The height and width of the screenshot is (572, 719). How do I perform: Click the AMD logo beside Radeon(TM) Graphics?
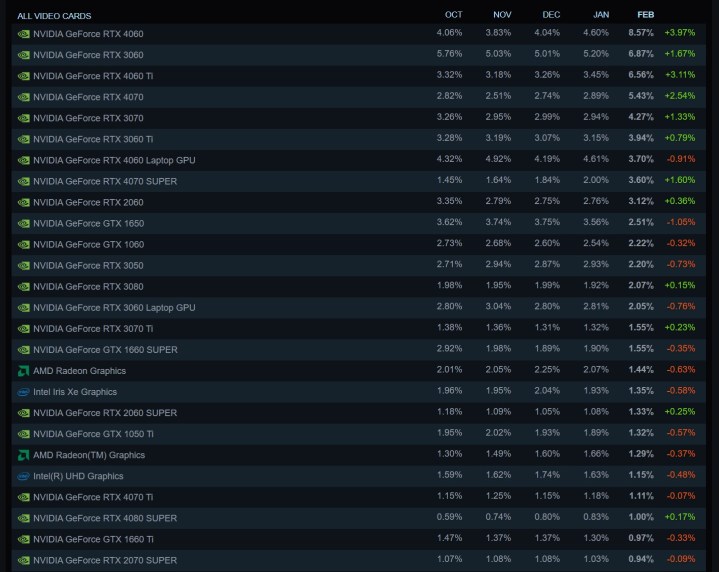pyautogui.click(x=23, y=455)
